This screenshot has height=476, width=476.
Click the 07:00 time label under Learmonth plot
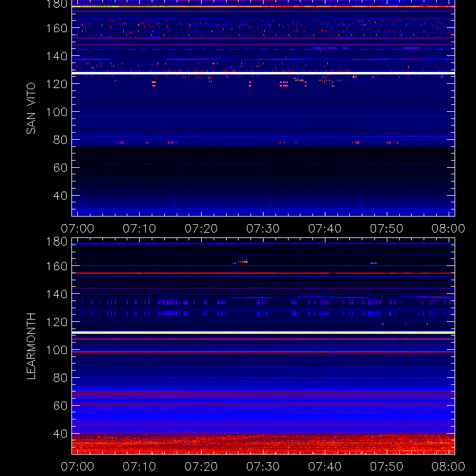coord(77,466)
